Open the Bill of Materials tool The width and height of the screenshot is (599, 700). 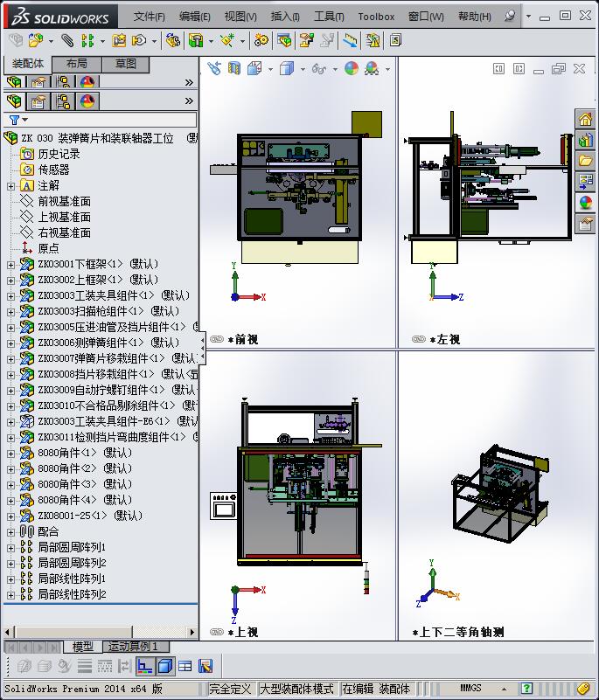tap(284, 40)
